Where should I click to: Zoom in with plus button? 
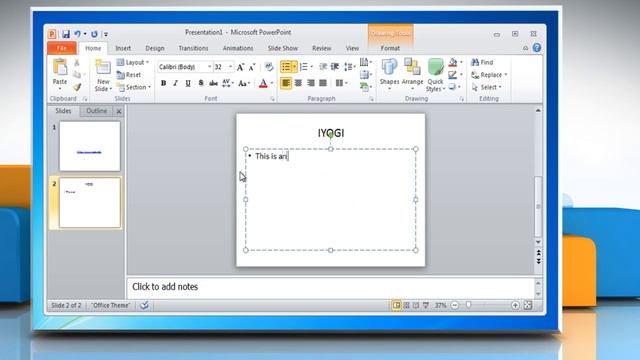(x=515, y=305)
